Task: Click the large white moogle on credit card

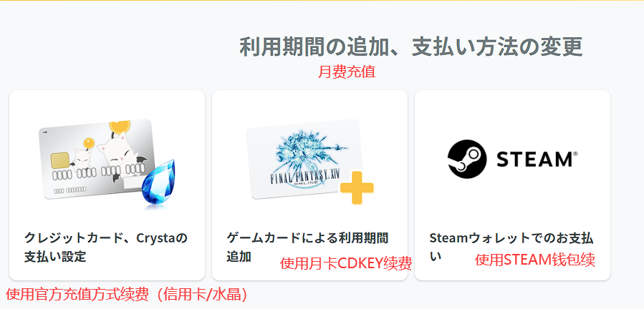Action: (x=115, y=154)
